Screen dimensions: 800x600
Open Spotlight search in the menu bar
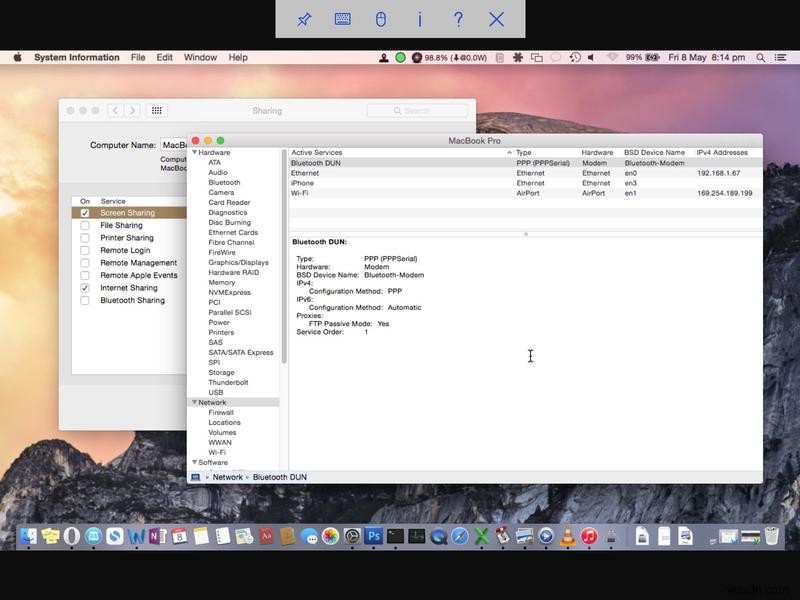pos(763,57)
